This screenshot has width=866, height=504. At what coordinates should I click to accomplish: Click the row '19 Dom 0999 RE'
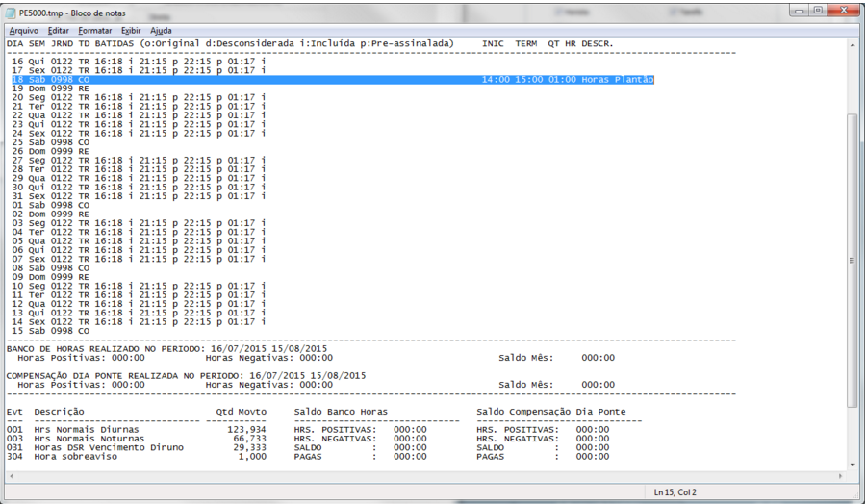click(x=50, y=88)
